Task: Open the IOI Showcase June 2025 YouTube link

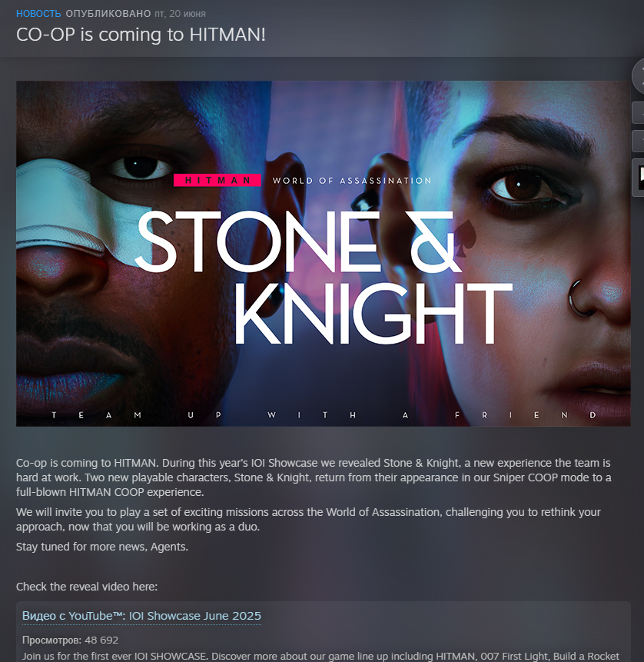Action: (x=141, y=616)
